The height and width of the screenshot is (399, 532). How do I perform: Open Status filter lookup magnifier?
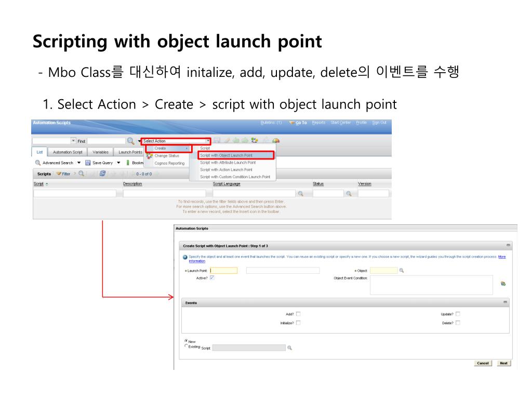point(349,193)
